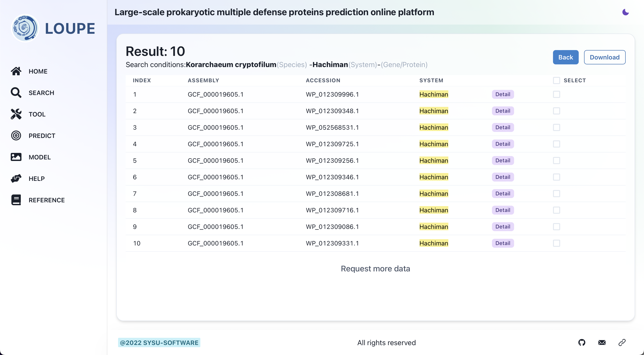Click the @2022 SYSU-SOFTWARE badge
Screen dimensions: 644x355
pos(159,342)
